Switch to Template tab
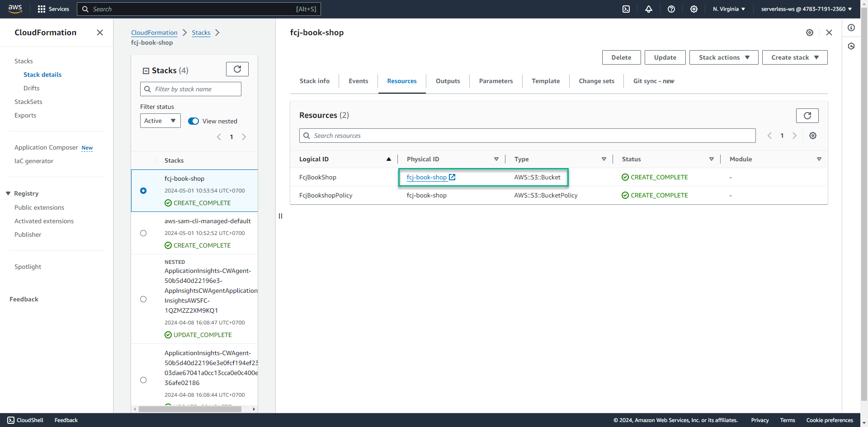Screen dimensions: 868x427 coord(546,81)
